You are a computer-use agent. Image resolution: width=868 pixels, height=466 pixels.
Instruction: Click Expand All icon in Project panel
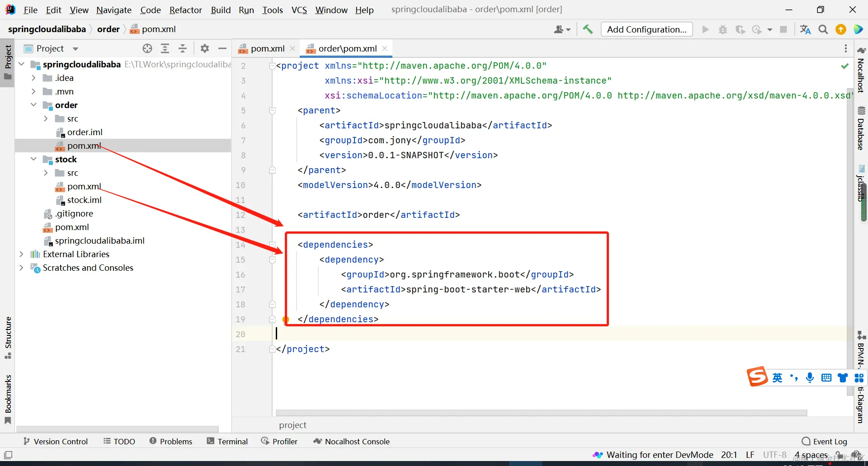point(165,48)
